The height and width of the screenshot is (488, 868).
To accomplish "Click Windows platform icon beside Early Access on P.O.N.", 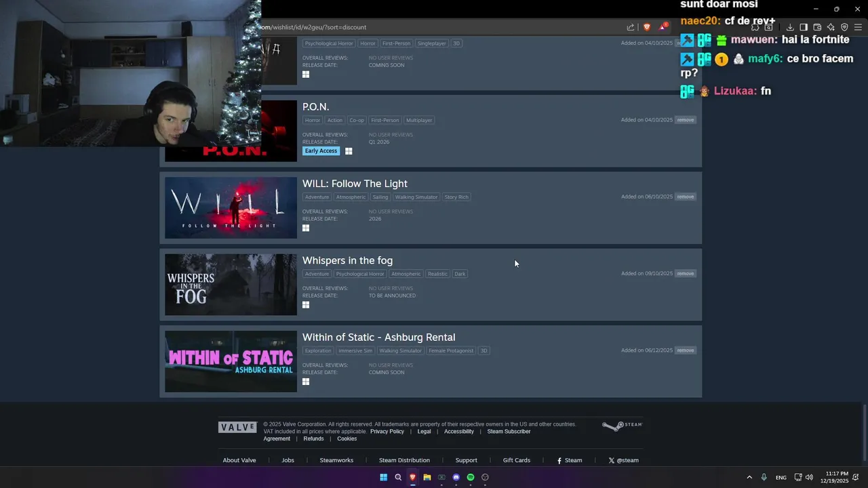I will [x=349, y=151].
